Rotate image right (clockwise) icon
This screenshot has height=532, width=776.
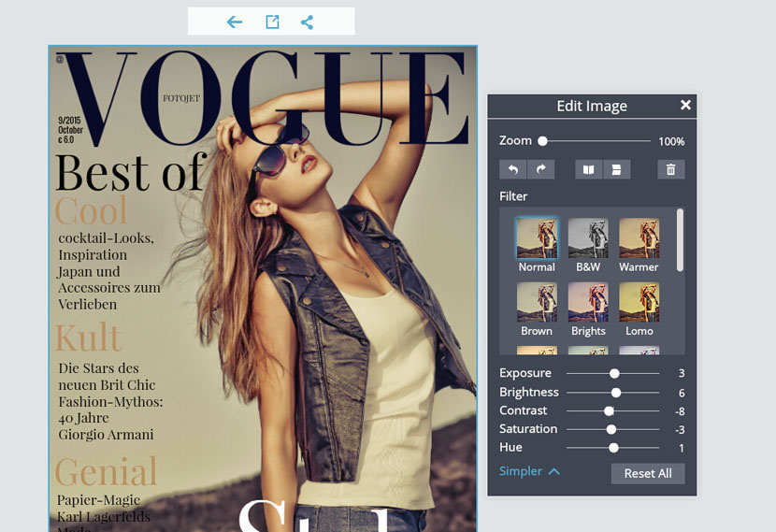541,170
